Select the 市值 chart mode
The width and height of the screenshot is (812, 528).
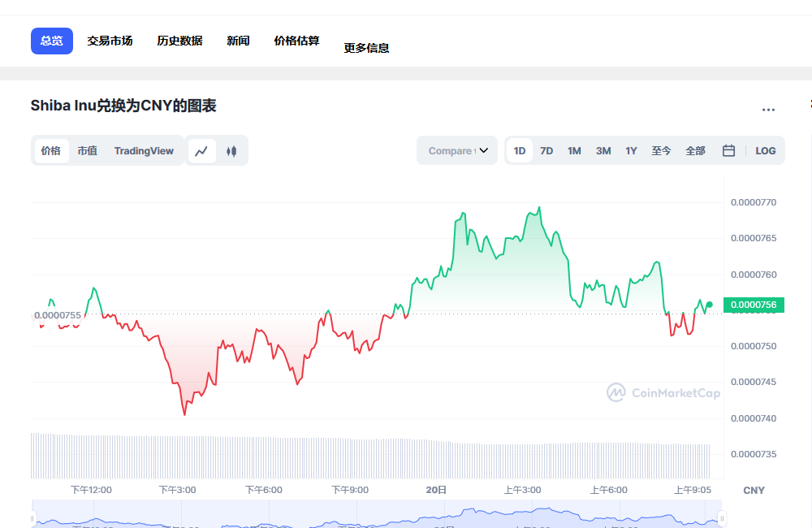click(87, 150)
